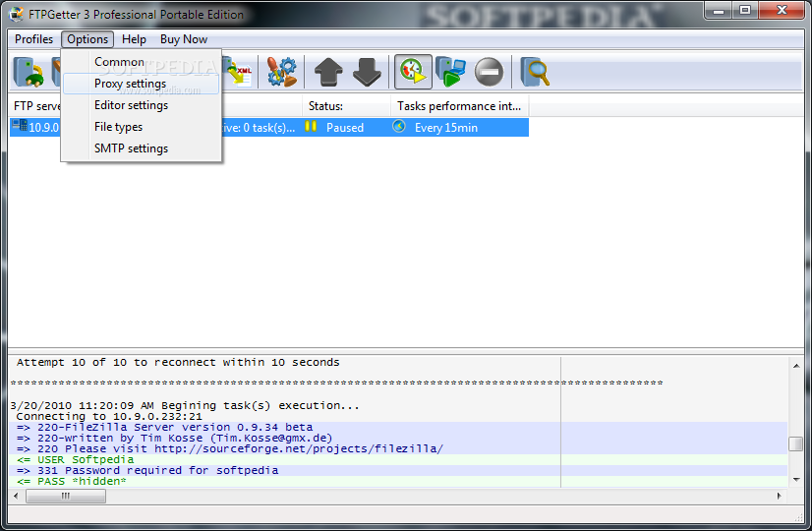
Task: Open the gears settings toolbar icon
Action: tap(282, 72)
